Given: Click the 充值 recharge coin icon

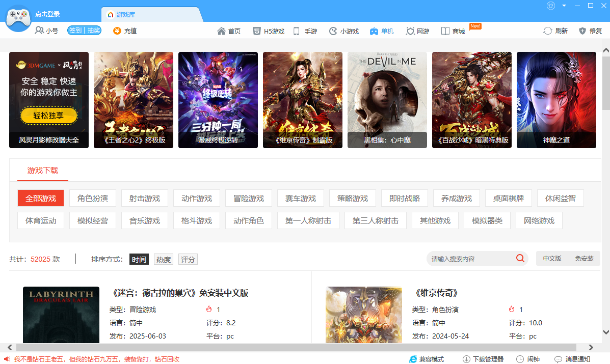Looking at the screenshot, I should click(x=117, y=31).
